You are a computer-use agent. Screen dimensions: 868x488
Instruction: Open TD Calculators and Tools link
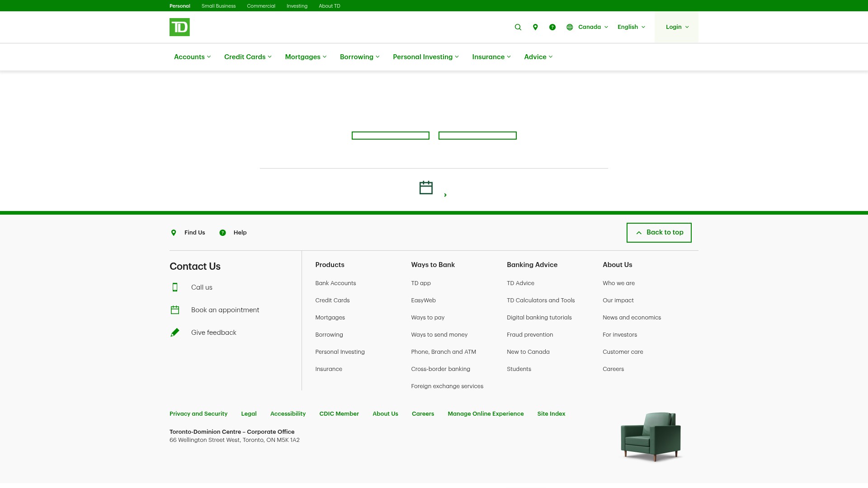coord(541,300)
